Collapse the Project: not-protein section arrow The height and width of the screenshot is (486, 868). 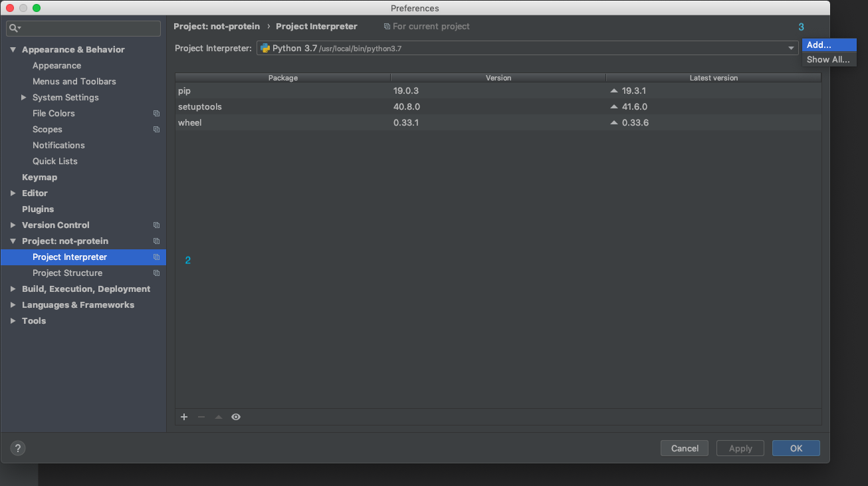pyautogui.click(x=13, y=241)
